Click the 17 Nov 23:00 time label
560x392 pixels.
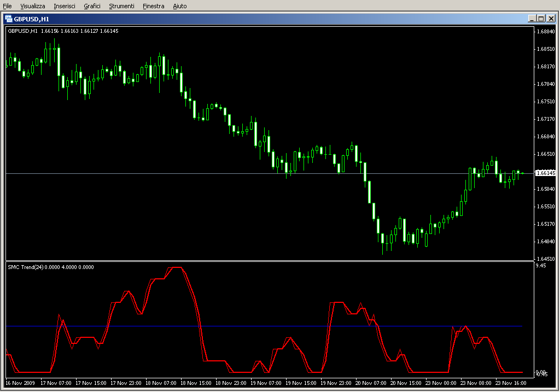126,383
